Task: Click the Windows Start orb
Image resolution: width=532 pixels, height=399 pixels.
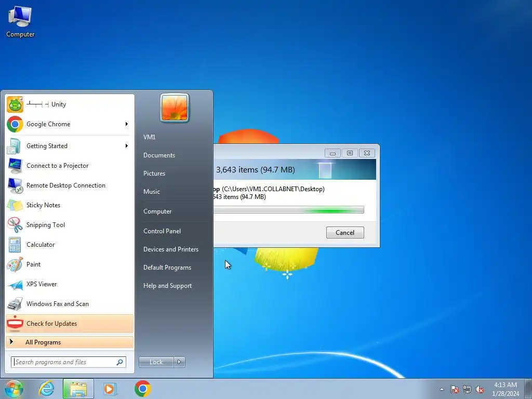Action: click(x=14, y=389)
